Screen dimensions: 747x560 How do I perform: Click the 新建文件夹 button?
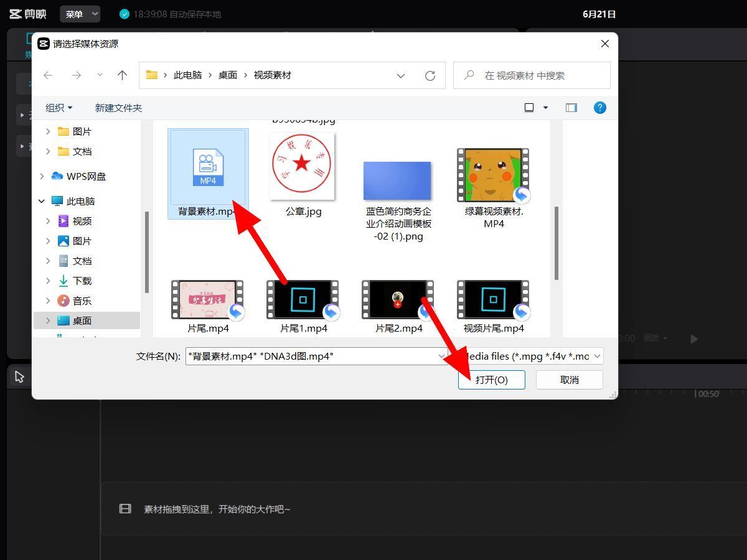(118, 108)
